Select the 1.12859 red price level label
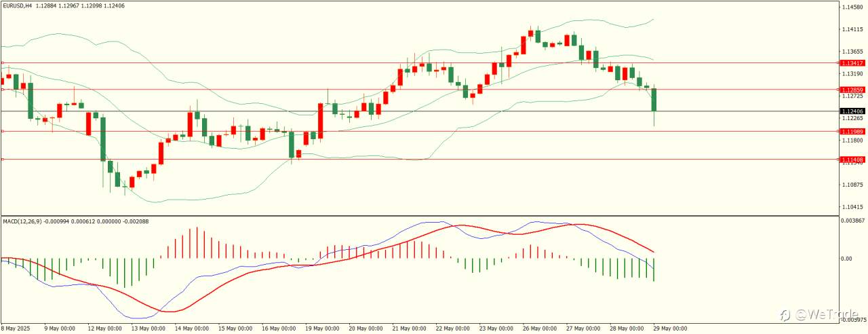 click(852, 89)
